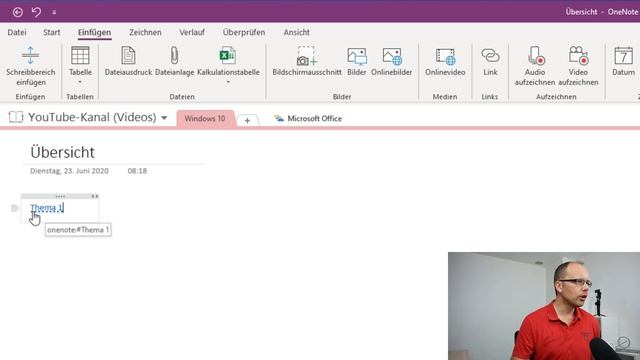Viewport: 640px width, 360px height.
Task: Expand the Kalkulationstabelle dropdown arrow
Action: pos(228,82)
